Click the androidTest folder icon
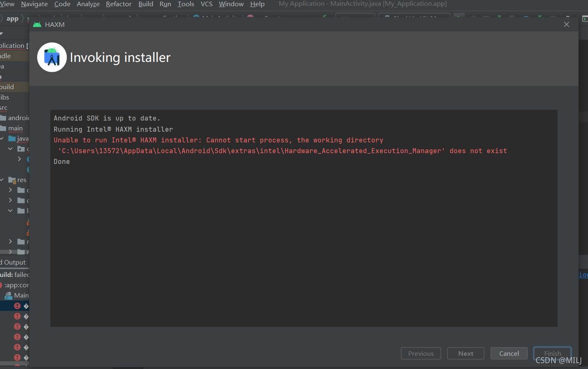 click(3, 118)
